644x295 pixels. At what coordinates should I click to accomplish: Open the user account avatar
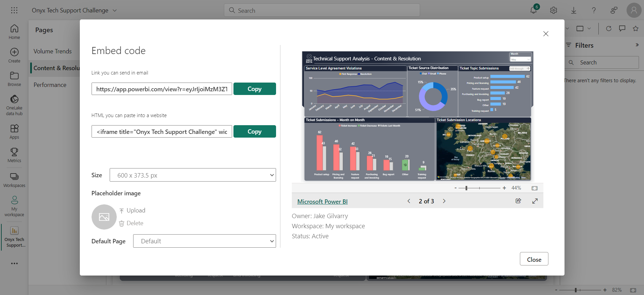[x=634, y=10]
